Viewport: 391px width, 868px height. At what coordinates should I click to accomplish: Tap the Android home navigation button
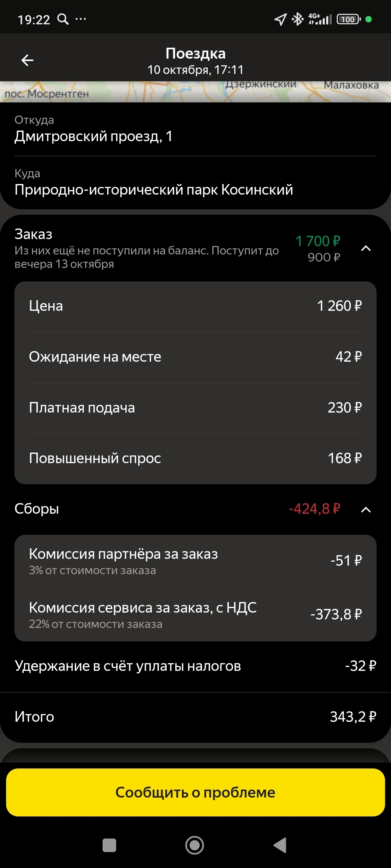(195, 845)
